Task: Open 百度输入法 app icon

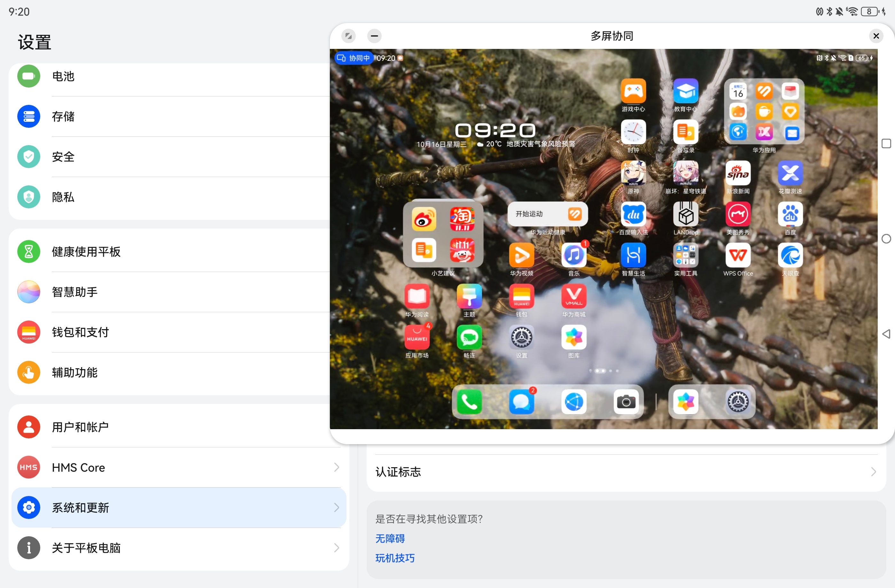Action: click(x=633, y=214)
